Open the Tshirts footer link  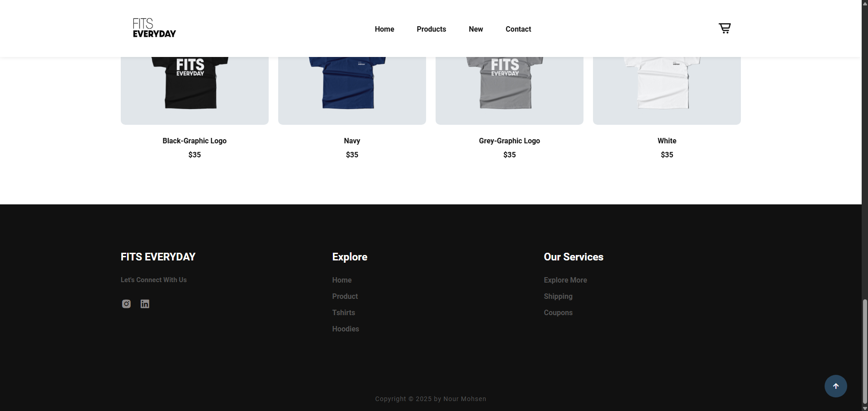[344, 313]
